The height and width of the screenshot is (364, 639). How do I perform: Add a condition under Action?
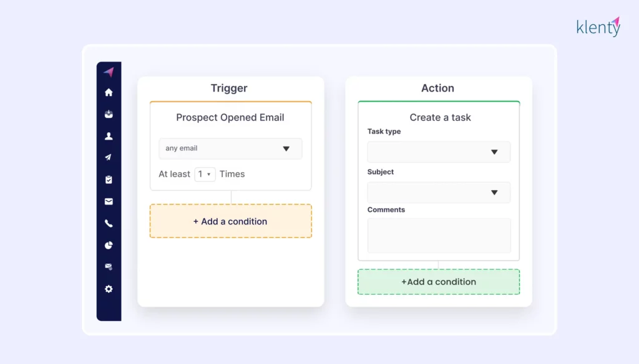[x=438, y=282]
